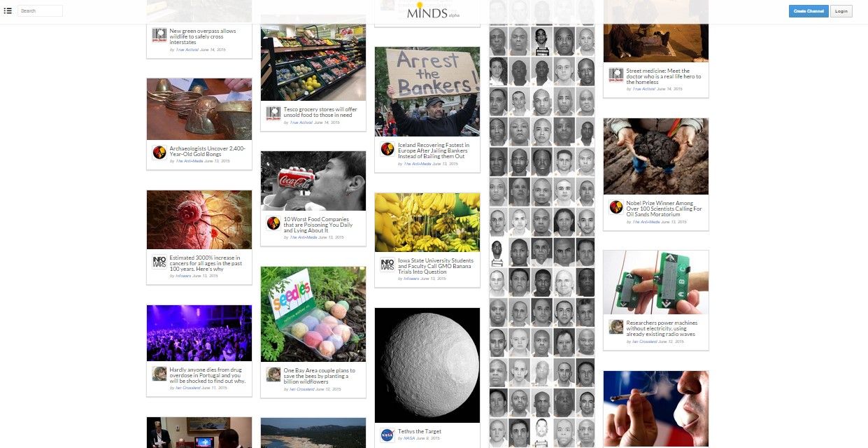868x448 pixels.
Task: Click Infowars avatar beside the 3000% cancers post
Action: point(159,262)
